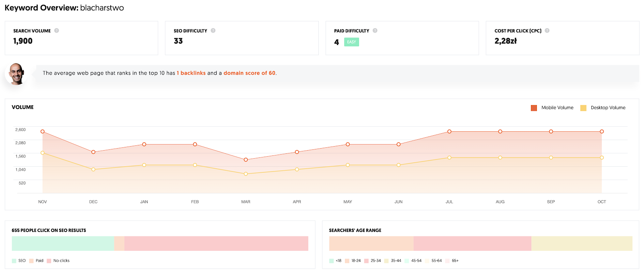Open the '1 backlinks' link
The height and width of the screenshot is (275, 644).
coord(191,73)
